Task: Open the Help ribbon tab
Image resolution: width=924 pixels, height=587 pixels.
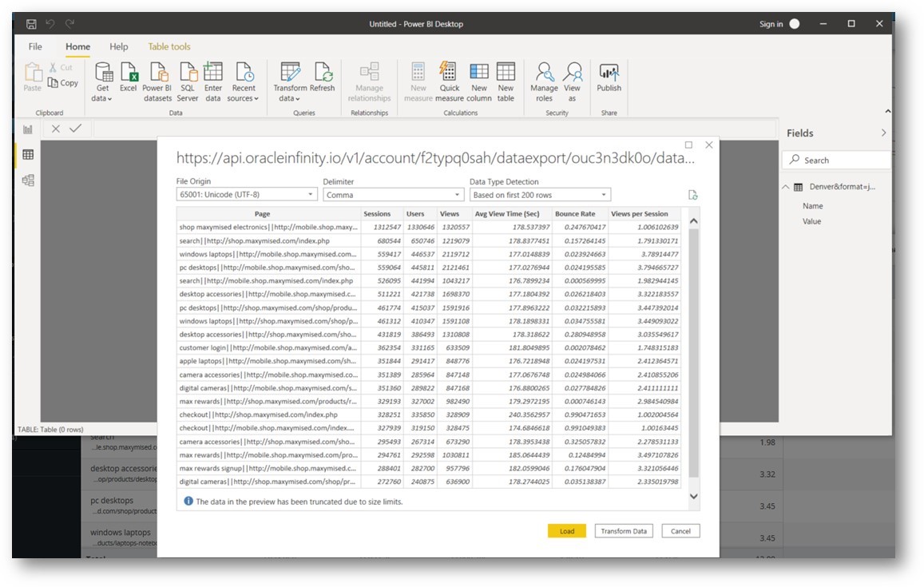Action: coord(118,46)
